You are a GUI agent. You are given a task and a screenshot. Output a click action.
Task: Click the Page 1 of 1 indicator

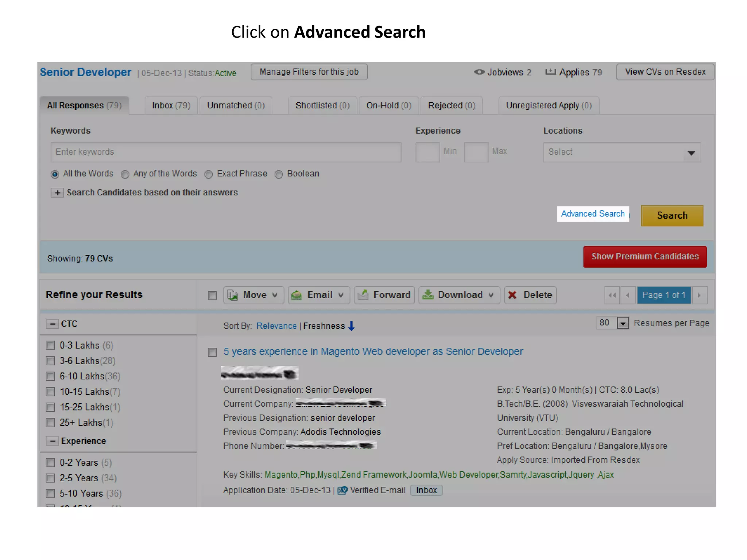[664, 295]
